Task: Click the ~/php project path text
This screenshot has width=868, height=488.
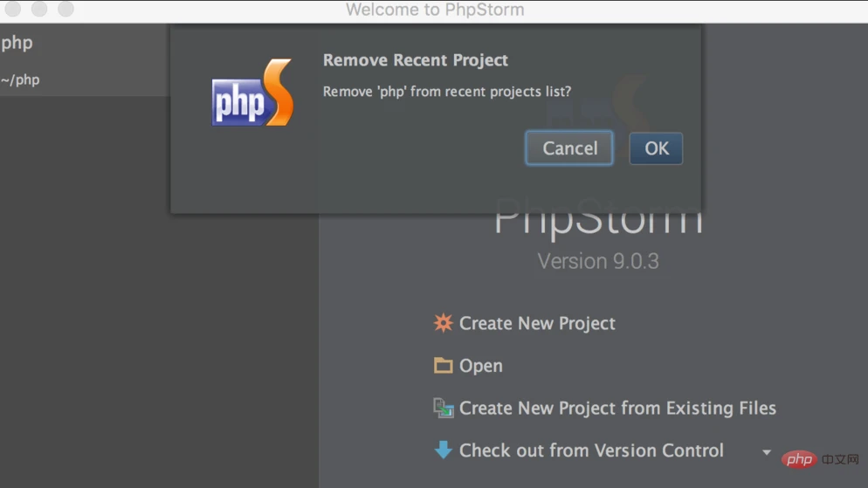Action: [x=20, y=79]
